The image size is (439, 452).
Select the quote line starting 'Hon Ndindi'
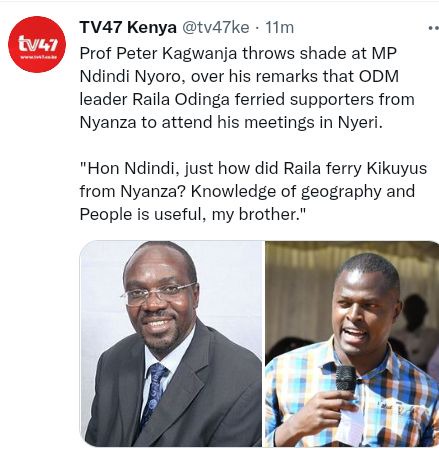[x=253, y=168]
